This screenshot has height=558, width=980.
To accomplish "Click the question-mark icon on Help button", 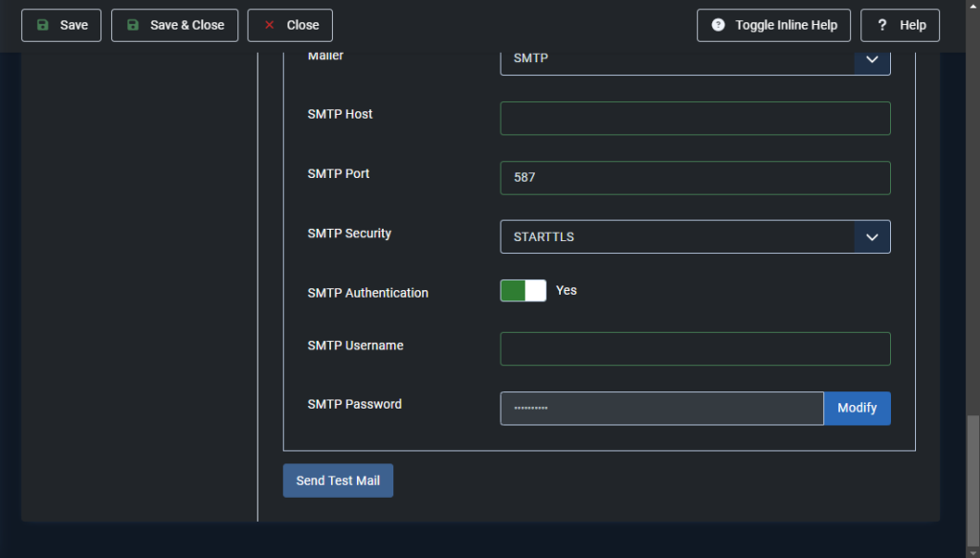I will 881,25.
